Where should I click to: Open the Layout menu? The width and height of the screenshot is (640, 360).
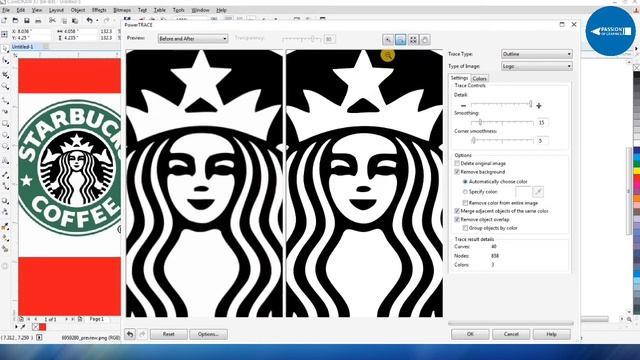56,10
